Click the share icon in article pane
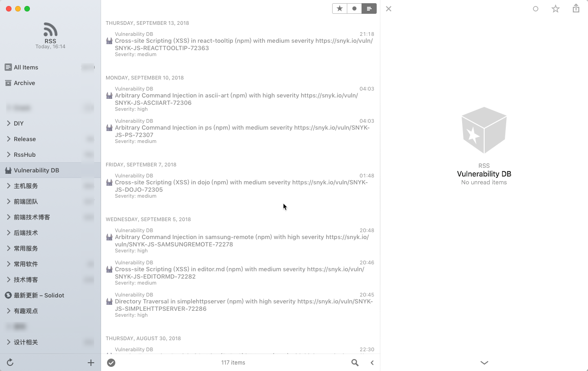588x371 pixels. [x=576, y=8]
